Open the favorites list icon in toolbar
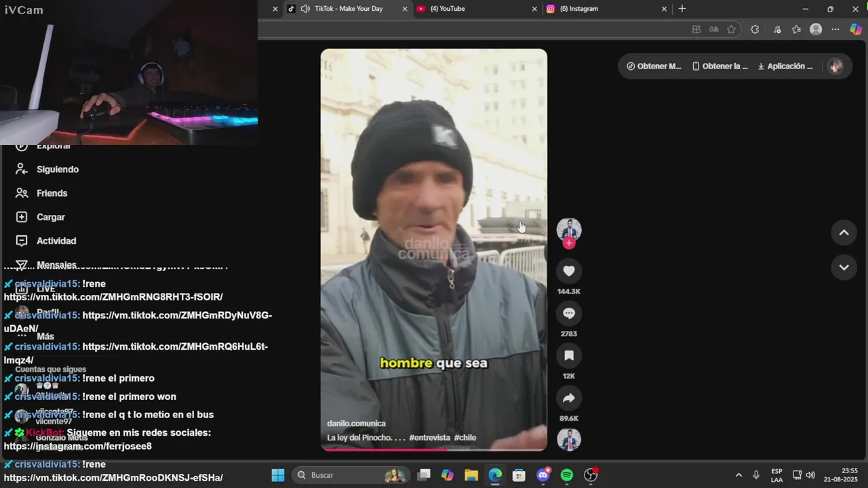The width and height of the screenshot is (868, 488). point(796,29)
